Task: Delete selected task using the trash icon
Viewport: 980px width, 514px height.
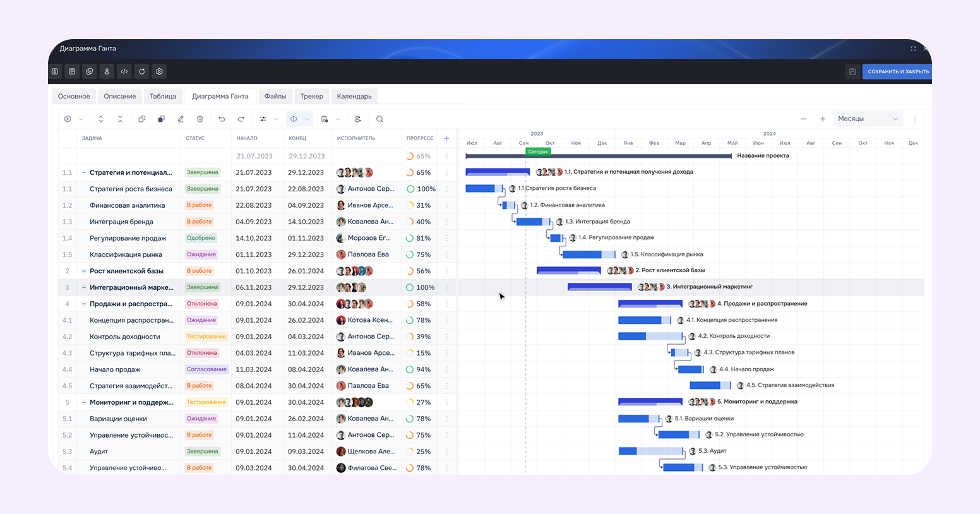Action: (x=200, y=119)
